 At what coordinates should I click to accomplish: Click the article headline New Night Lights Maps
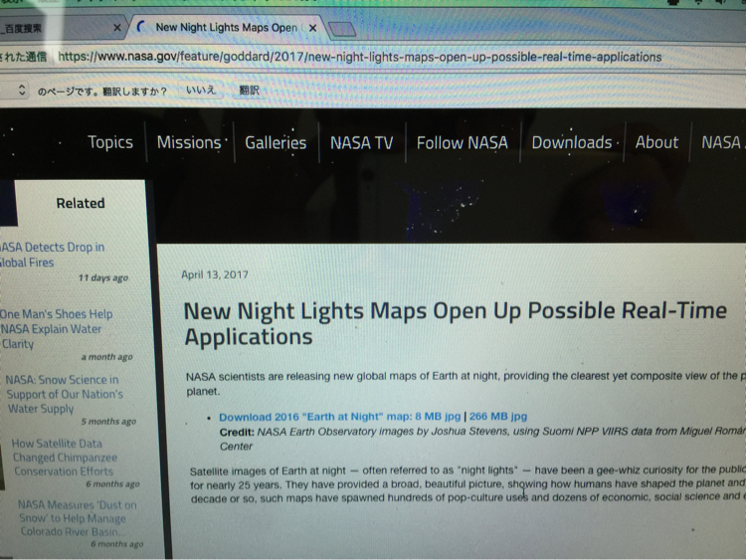coord(455,323)
